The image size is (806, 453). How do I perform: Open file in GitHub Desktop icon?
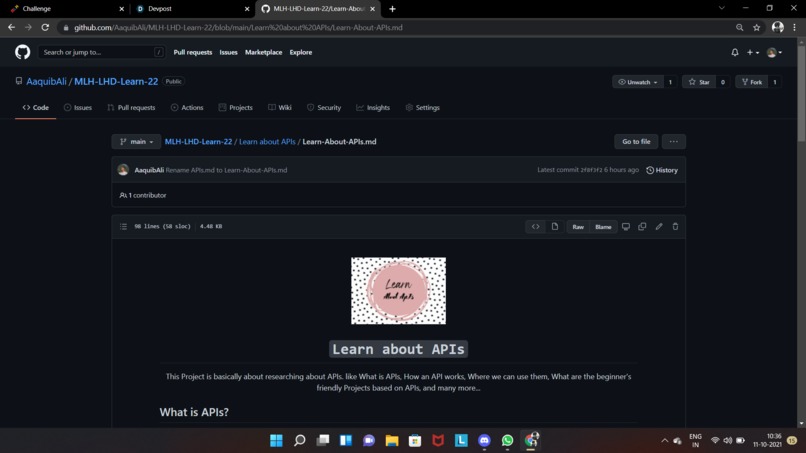(626, 226)
